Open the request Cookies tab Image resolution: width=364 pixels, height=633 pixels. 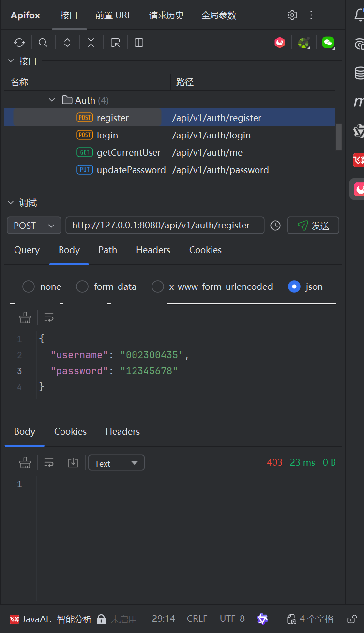205,250
